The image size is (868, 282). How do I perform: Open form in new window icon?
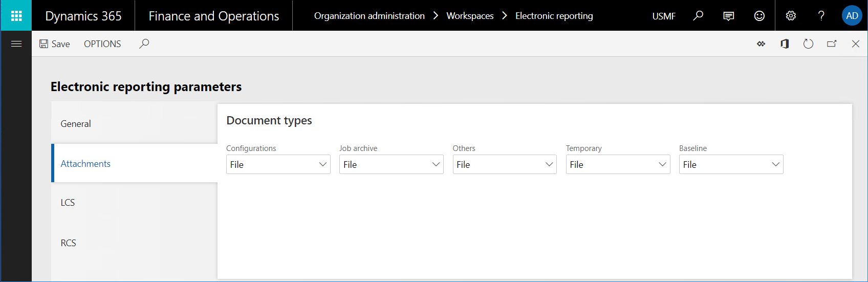[832, 44]
